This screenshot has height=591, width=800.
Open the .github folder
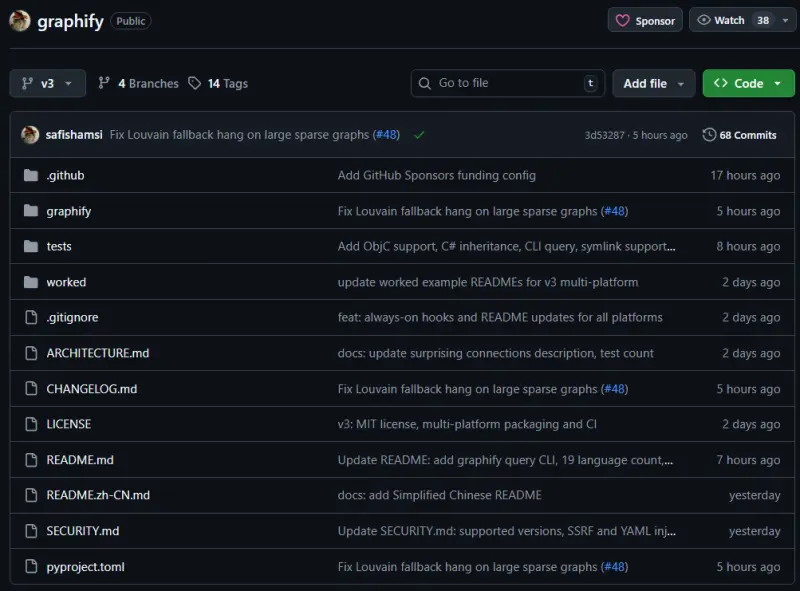(65, 175)
